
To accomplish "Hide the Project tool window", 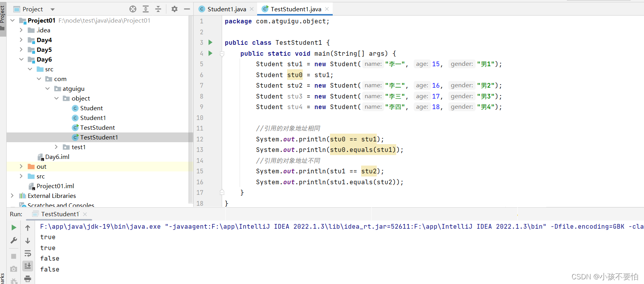I will tap(187, 9).
